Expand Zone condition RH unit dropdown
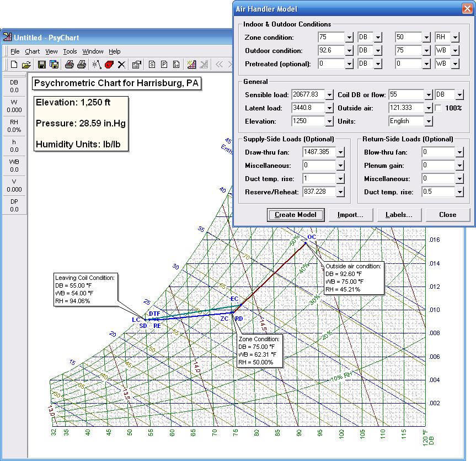The image size is (476, 461). 455,38
